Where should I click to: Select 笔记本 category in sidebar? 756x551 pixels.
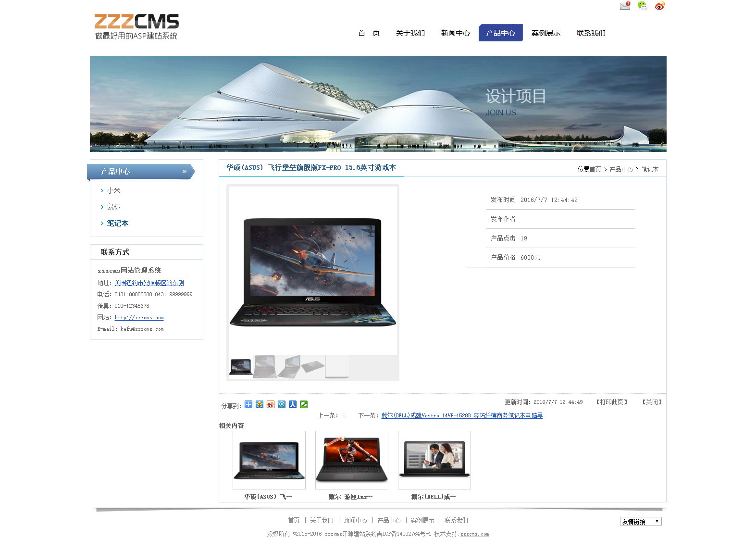coord(117,223)
